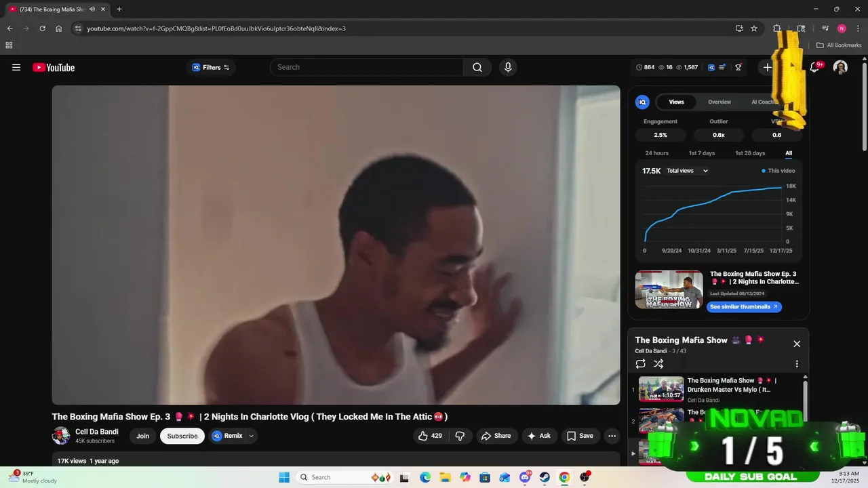Go to the YouTube home logo

pyautogui.click(x=54, y=67)
